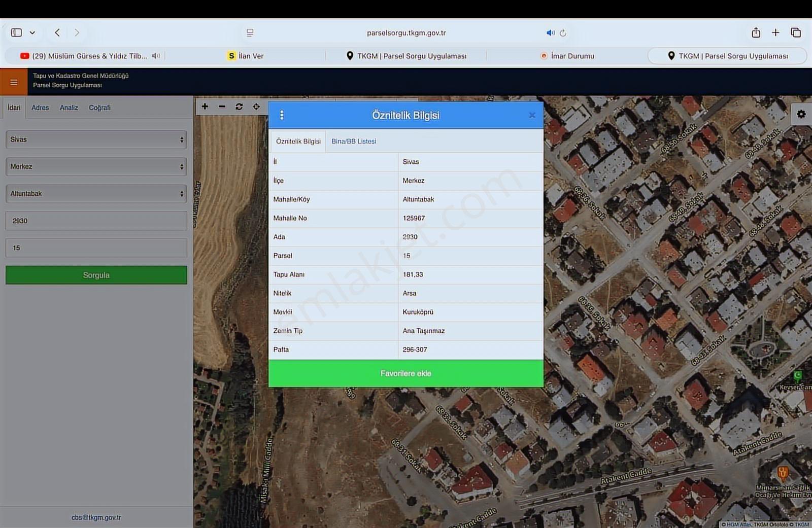Click Mimarsinan Sağlık Ocağı map marker

[783, 474]
